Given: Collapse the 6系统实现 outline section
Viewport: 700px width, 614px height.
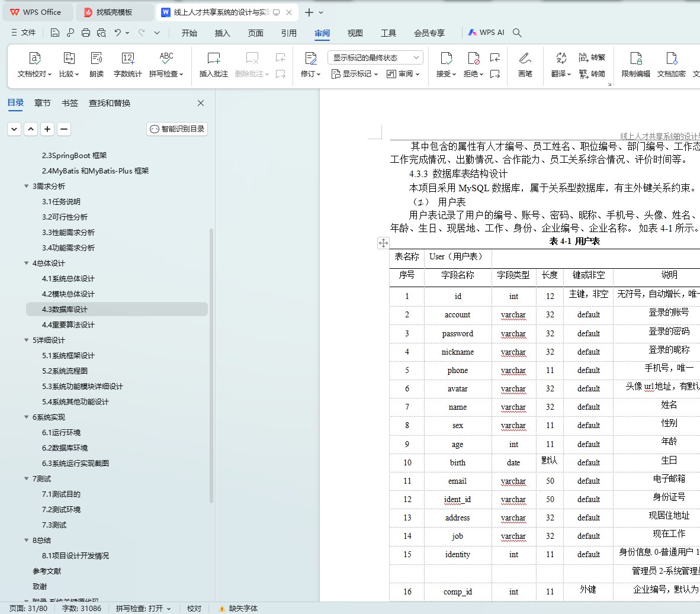Looking at the screenshot, I should (x=26, y=417).
